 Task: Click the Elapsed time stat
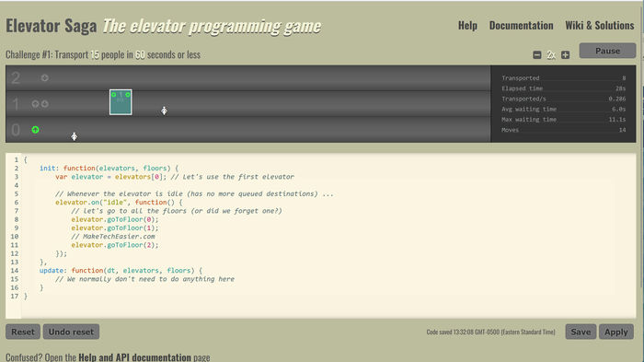click(x=563, y=88)
